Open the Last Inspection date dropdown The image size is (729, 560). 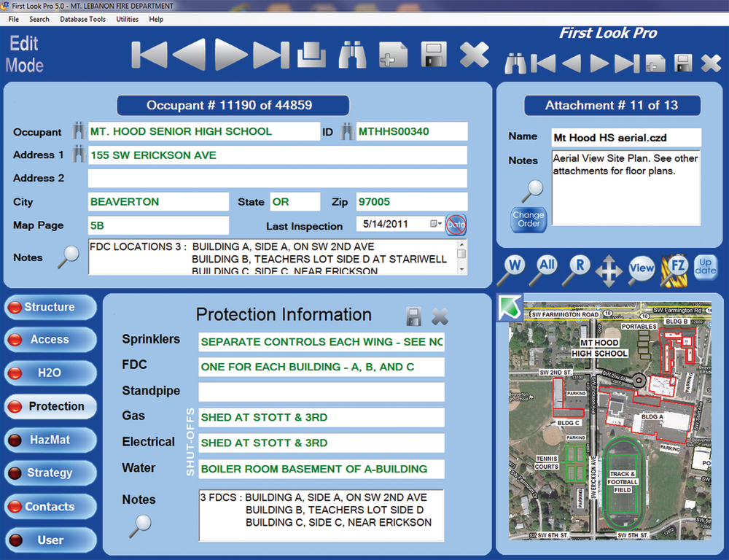[436, 225]
